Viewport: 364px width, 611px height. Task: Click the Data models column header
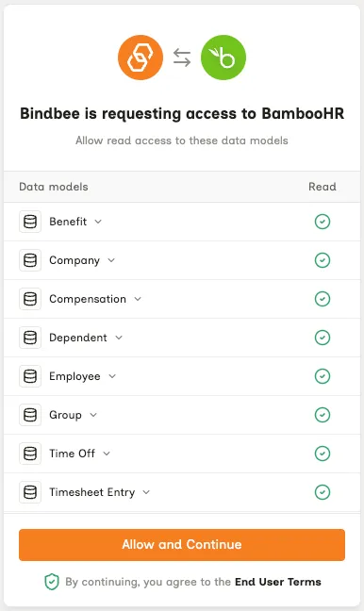click(54, 187)
